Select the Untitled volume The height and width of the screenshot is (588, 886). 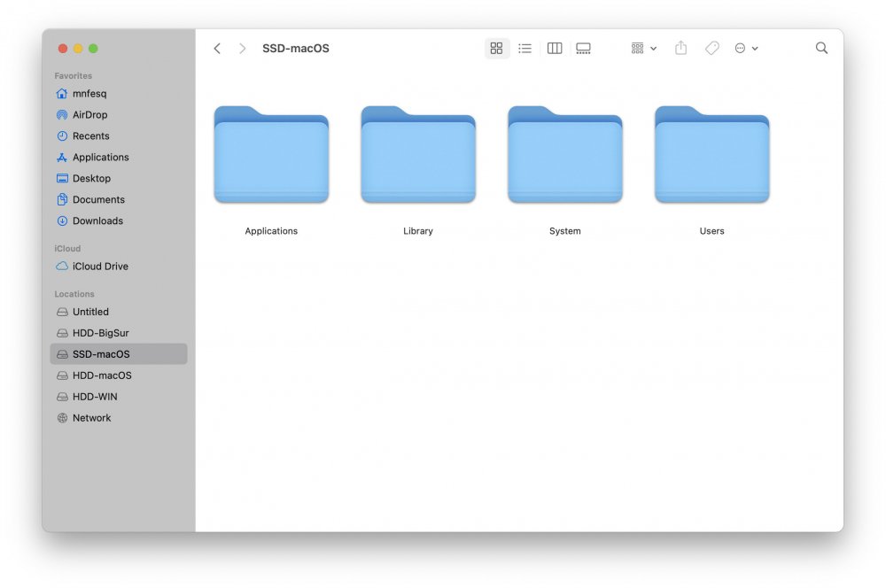click(119, 312)
